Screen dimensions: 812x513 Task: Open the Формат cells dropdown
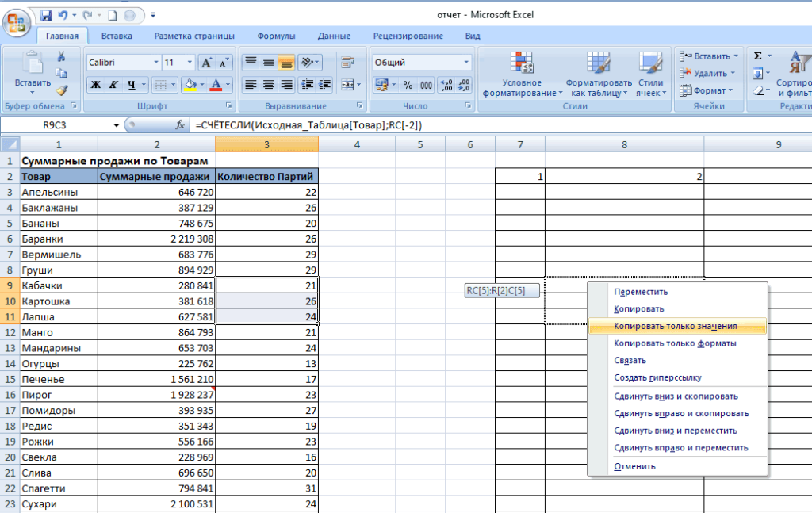706,90
